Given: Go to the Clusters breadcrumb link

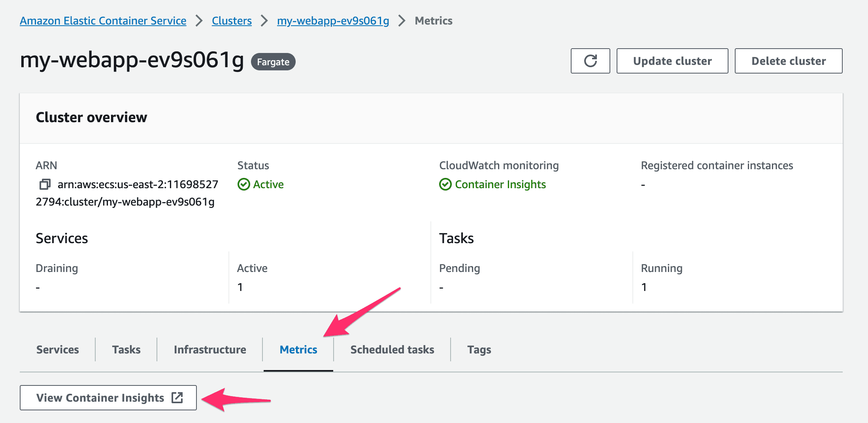Looking at the screenshot, I should 232,21.
